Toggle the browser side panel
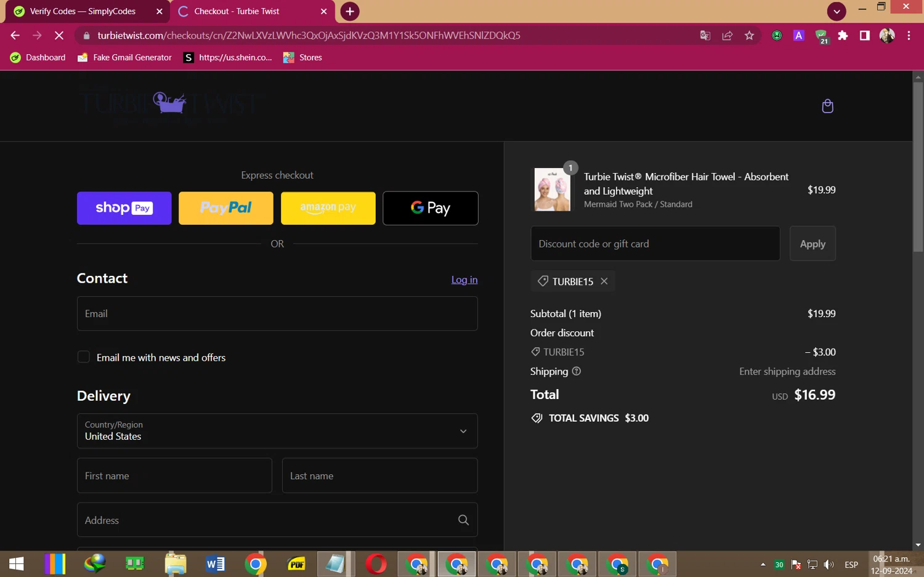 pos(865,36)
